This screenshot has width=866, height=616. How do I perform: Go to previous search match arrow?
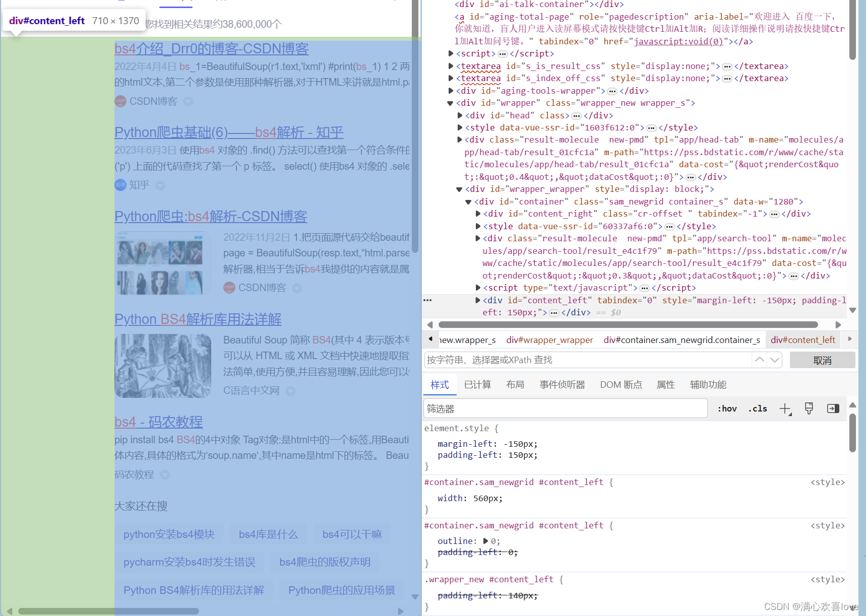tap(759, 360)
